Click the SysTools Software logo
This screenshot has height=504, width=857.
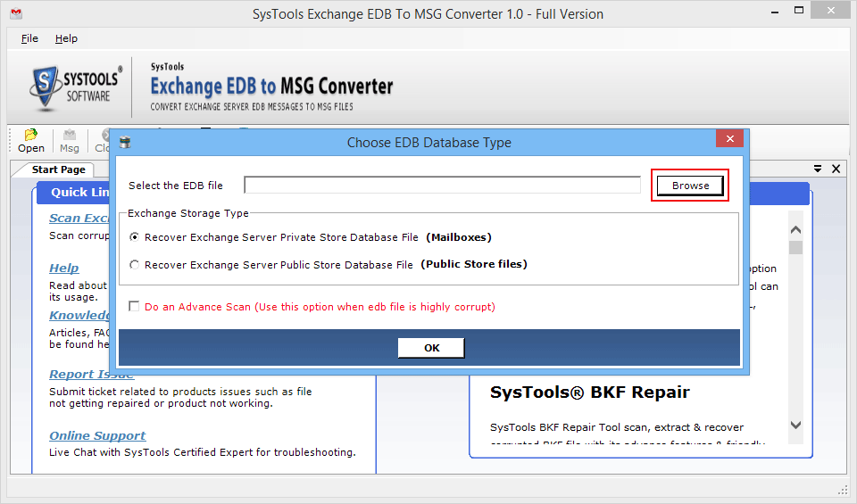75,87
